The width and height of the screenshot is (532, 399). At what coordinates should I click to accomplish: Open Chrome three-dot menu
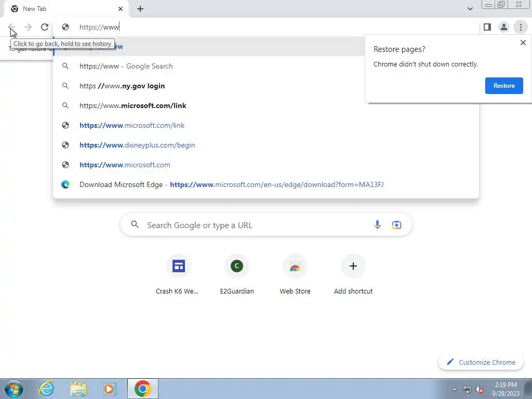(521, 27)
